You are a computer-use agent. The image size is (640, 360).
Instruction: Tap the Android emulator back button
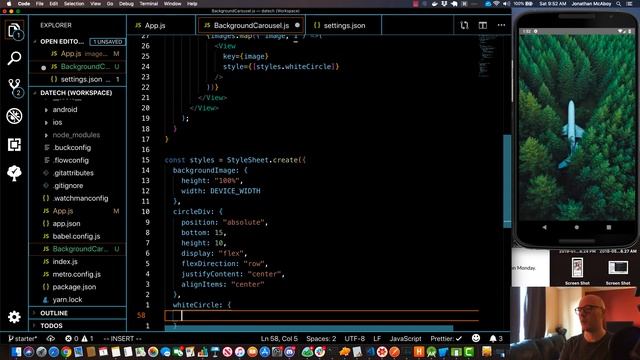coord(544,227)
